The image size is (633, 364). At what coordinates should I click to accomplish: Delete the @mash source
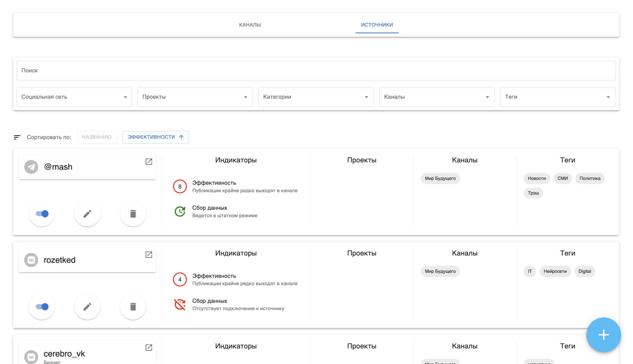pos(133,214)
